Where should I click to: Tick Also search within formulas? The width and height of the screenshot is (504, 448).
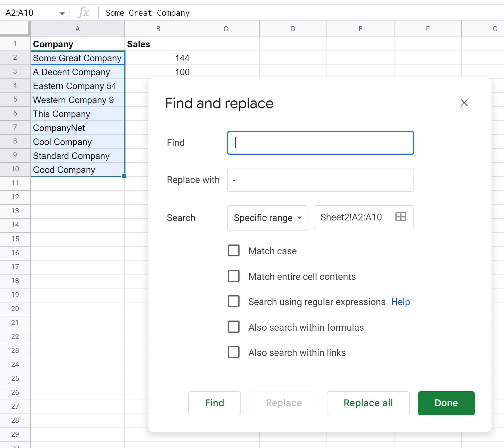click(x=234, y=327)
